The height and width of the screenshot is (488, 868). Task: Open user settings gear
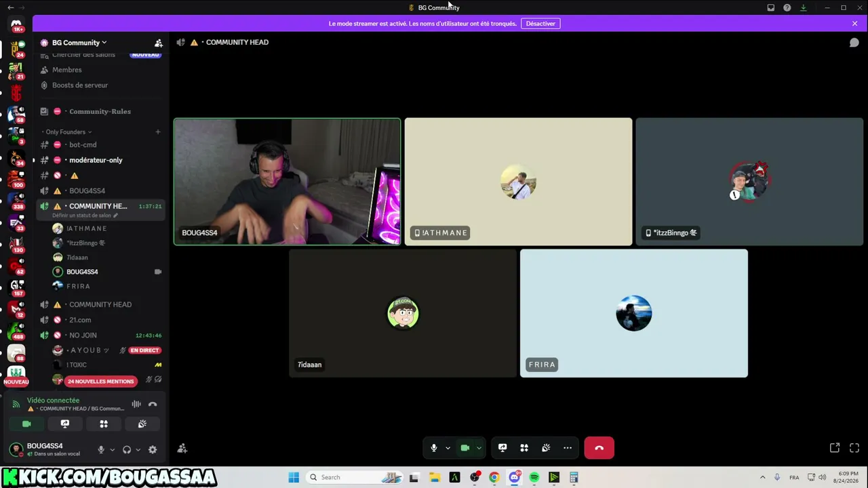(153, 449)
